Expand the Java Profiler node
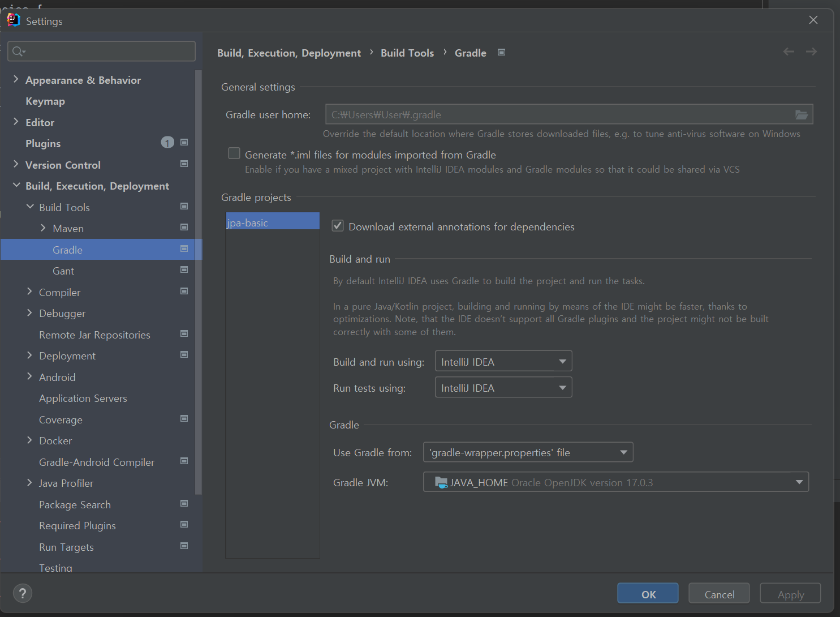The width and height of the screenshot is (840, 617). (x=29, y=482)
